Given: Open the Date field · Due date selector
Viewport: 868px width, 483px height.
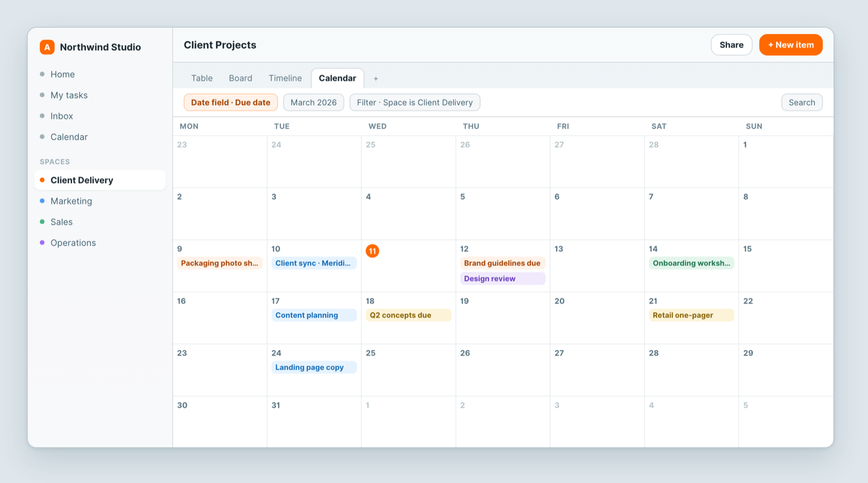Looking at the screenshot, I should click(231, 103).
